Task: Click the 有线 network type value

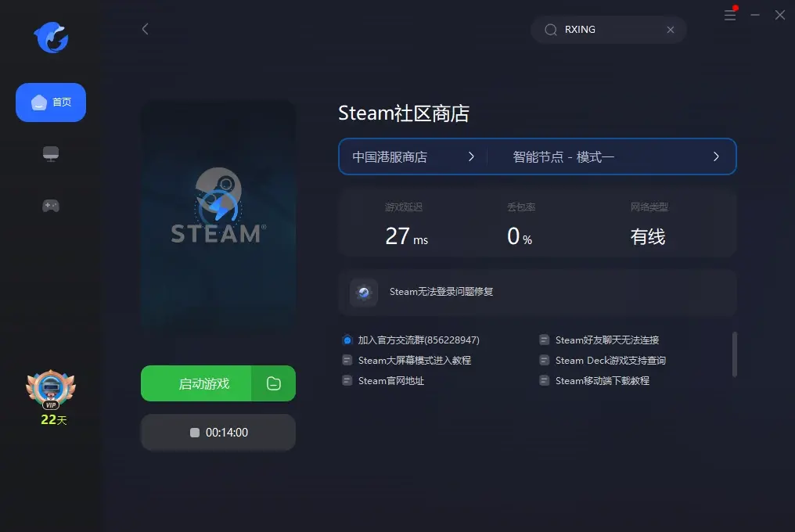Action: pyautogui.click(x=647, y=237)
